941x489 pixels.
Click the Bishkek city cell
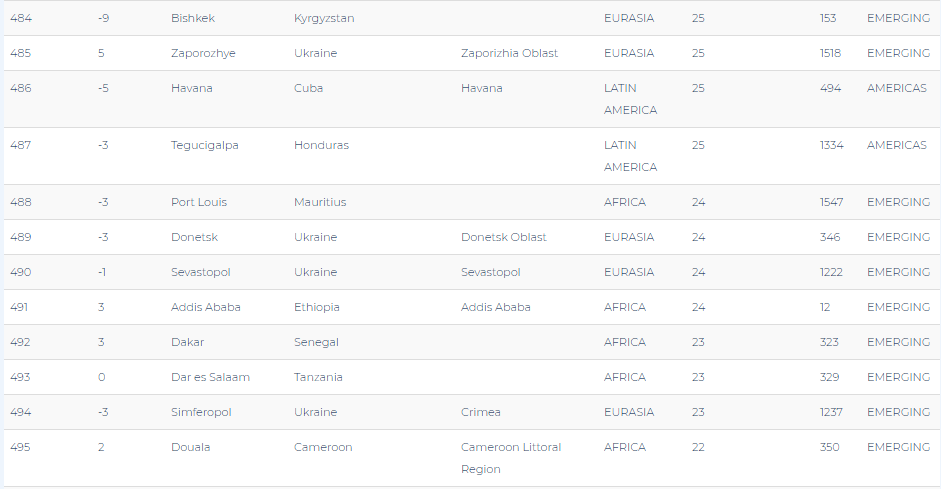193,18
